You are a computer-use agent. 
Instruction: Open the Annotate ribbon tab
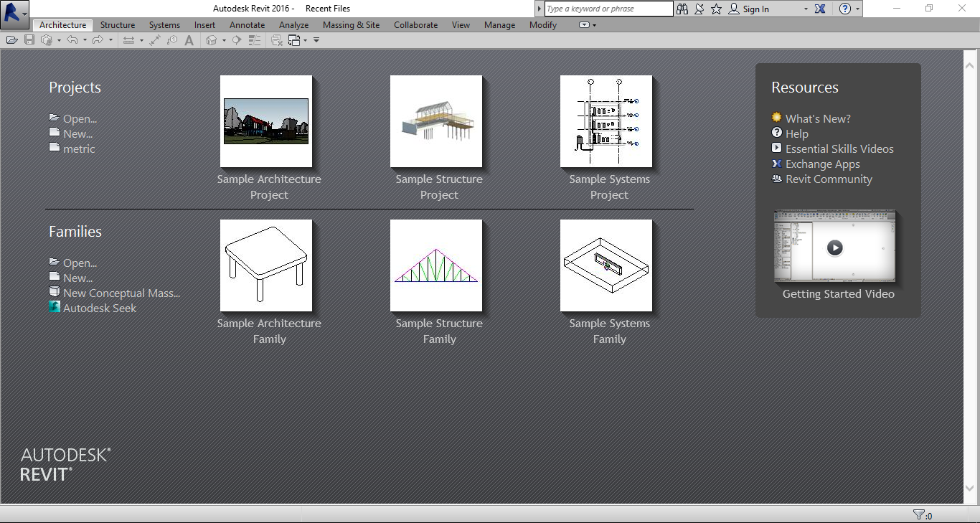coord(247,25)
